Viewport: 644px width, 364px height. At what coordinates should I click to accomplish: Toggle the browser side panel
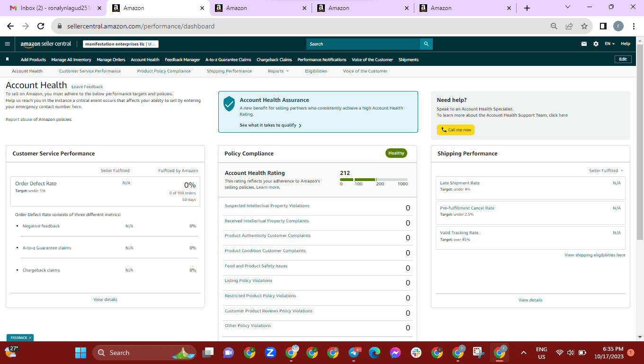603,26
